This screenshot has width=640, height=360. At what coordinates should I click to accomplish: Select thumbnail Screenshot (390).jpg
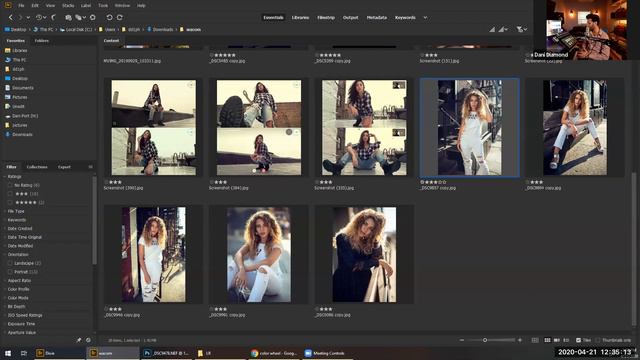point(153,128)
